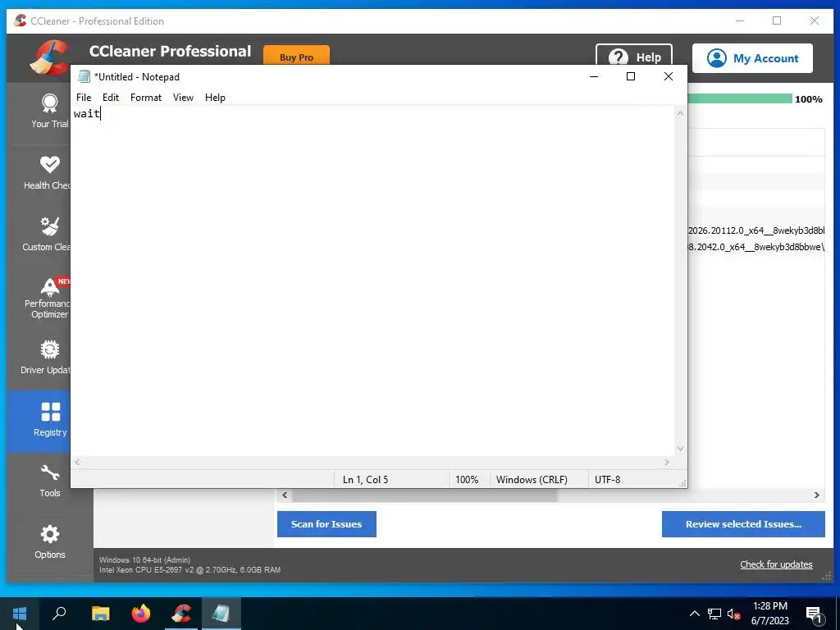Image resolution: width=840 pixels, height=630 pixels.
Task: Click Scan for Issues button
Action: (x=326, y=524)
